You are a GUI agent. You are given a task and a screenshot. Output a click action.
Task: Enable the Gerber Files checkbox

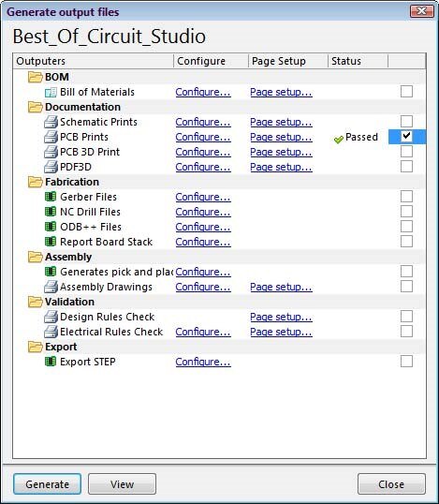point(406,196)
